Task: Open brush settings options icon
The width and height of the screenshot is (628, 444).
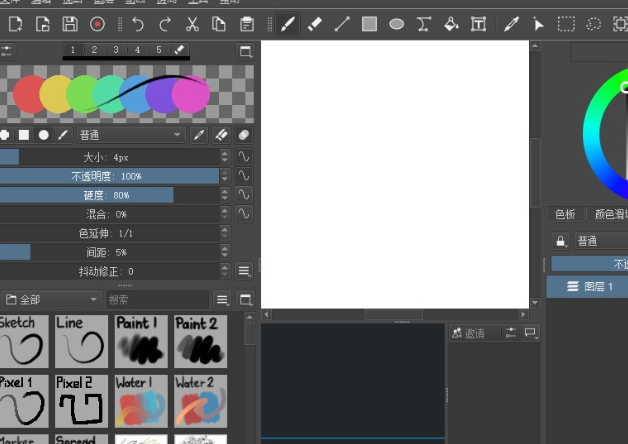Action: pos(6,51)
